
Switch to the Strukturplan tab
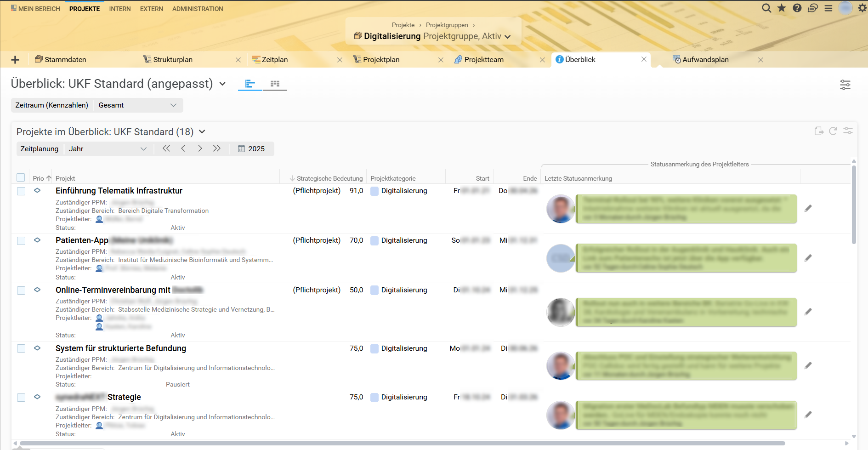tap(173, 60)
